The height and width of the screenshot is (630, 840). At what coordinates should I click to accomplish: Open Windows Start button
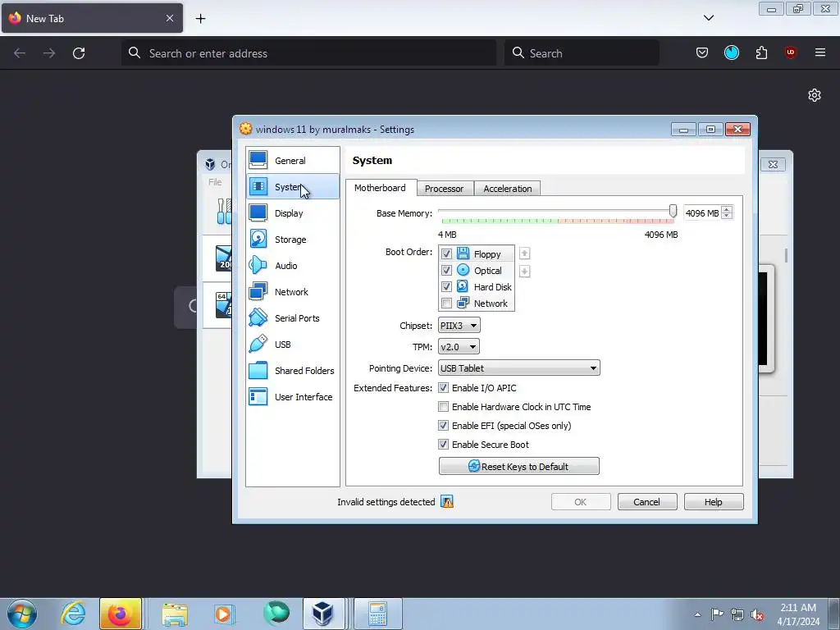22,614
